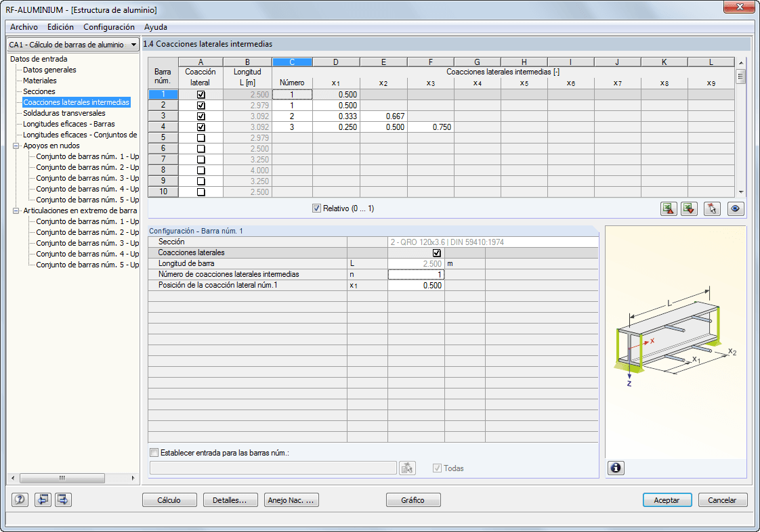Enable lateral restraint for bar 8
The height and width of the screenshot is (532, 760).
point(201,170)
